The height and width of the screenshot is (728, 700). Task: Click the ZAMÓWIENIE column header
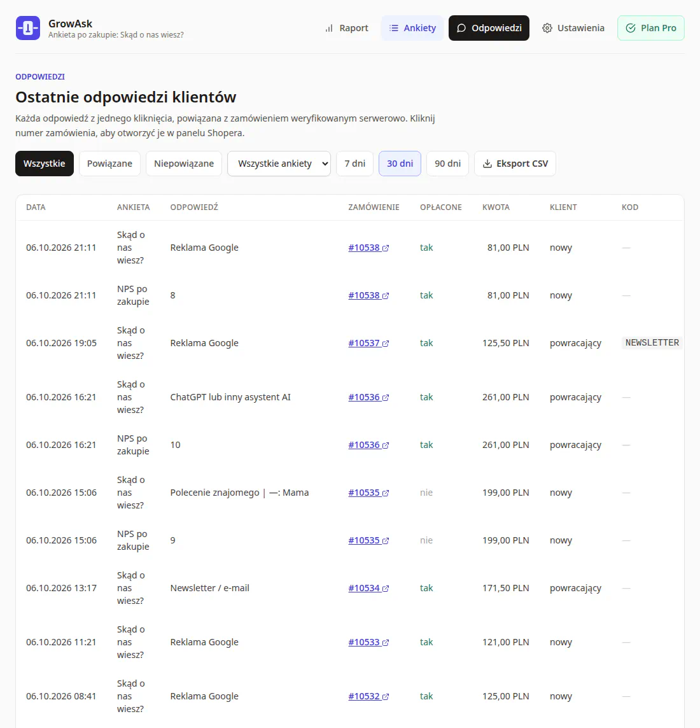(x=374, y=207)
